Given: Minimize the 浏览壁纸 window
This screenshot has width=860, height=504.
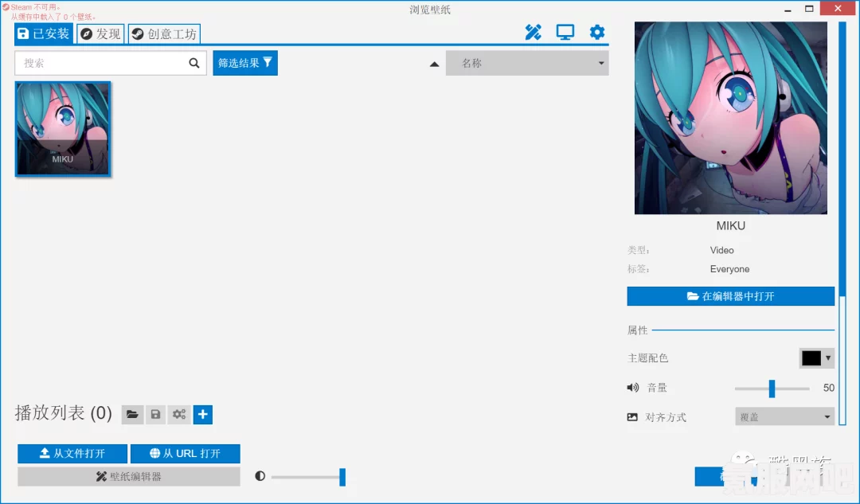Looking at the screenshot, I should pyautogui.click(x=788, y=9).
